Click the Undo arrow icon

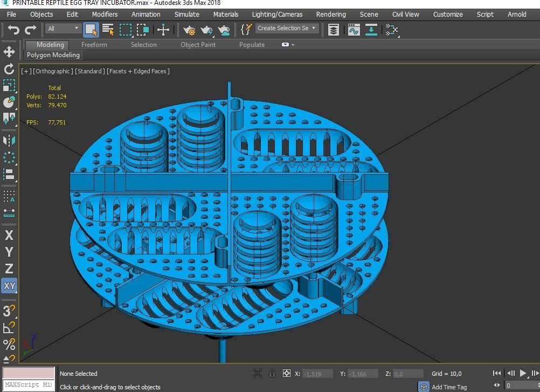[x=14, y=30]
